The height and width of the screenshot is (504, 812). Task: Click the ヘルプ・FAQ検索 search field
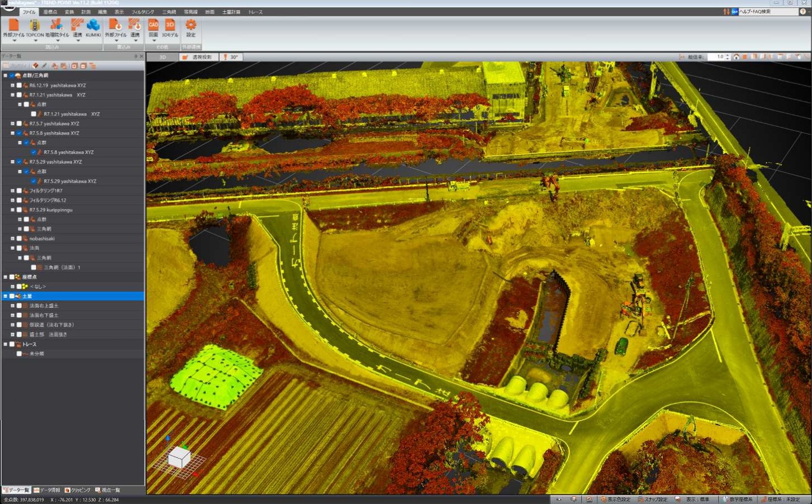tap(768, 11)
